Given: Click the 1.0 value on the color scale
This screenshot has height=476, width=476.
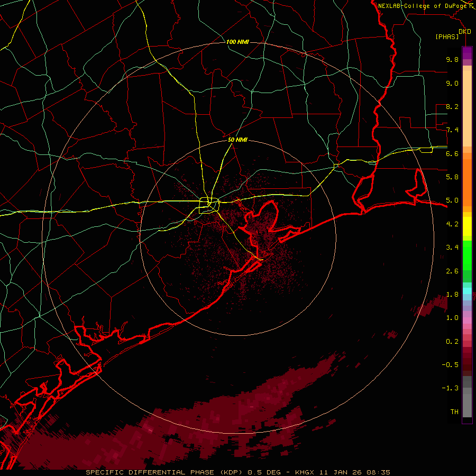Looking at the screenshot, I should point(452,317).
